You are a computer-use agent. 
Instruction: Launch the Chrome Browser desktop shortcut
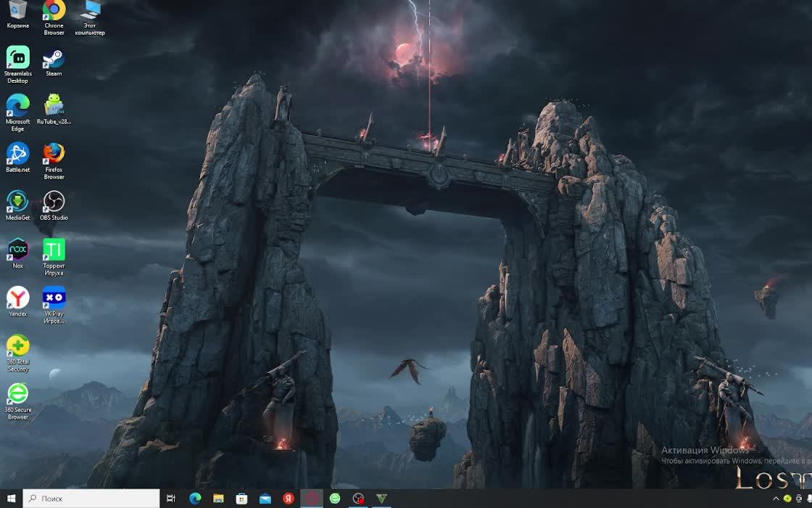54,17
